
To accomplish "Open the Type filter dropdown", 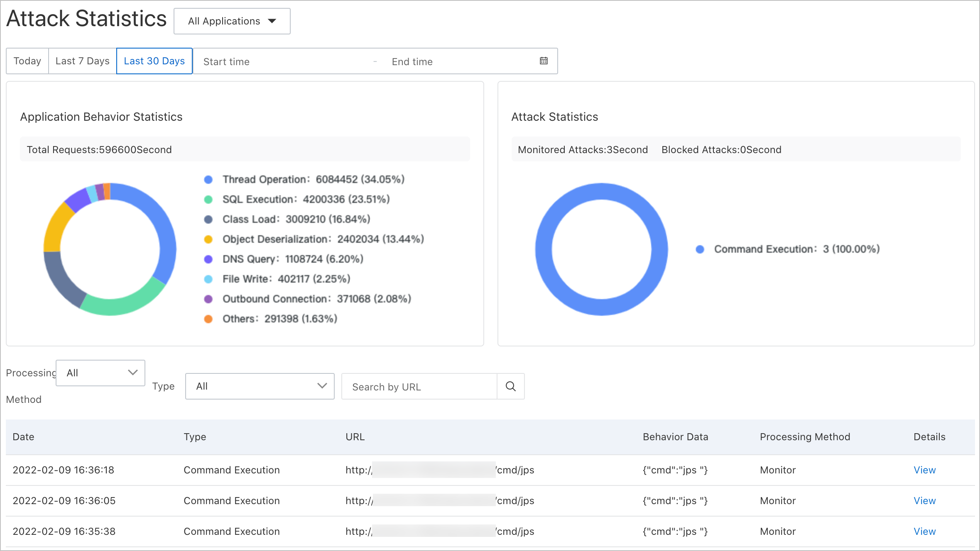I will tap(260, 386).
